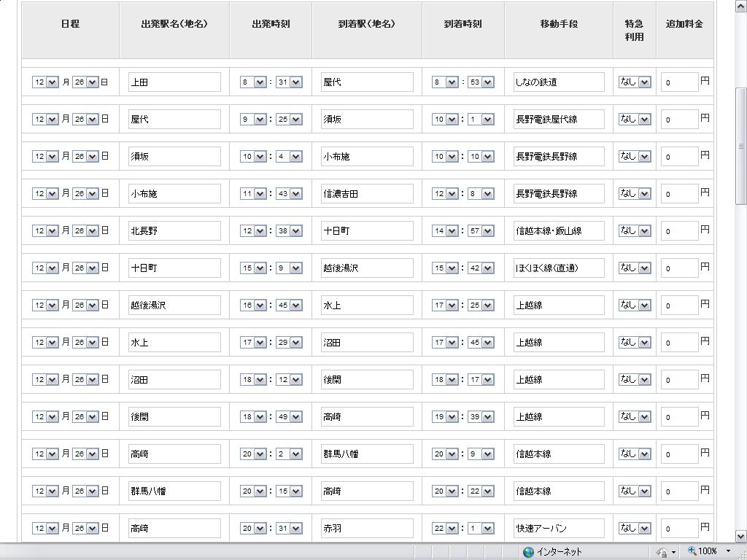
Task: Open arrival minute dropdown showing 25 in 水上 arrival row
Action: point(481,305)
